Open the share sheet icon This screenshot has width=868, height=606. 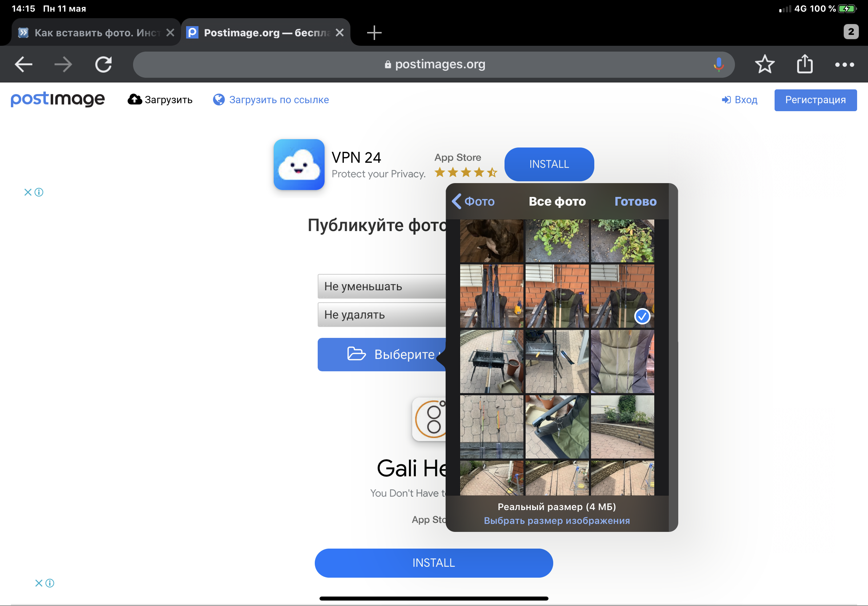(x=804, y=65)
